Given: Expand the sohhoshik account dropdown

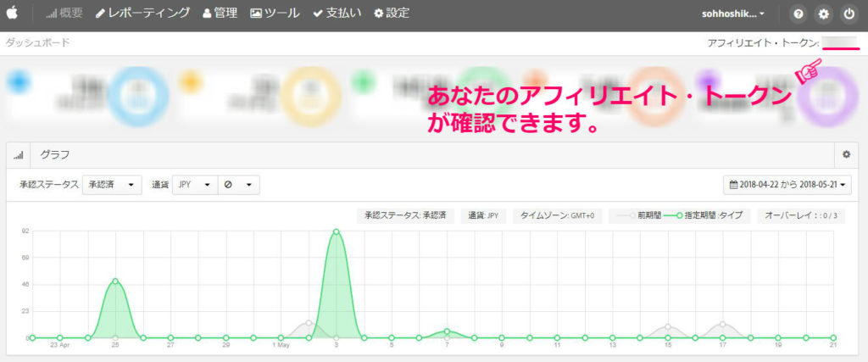Looking at the screenshot, I should coord(733,14).
